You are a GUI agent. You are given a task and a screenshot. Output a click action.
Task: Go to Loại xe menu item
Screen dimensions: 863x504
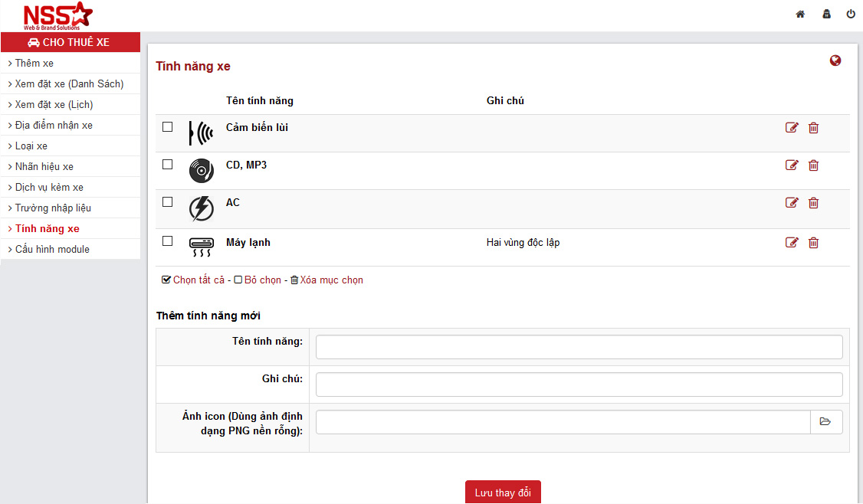point(31,146)
